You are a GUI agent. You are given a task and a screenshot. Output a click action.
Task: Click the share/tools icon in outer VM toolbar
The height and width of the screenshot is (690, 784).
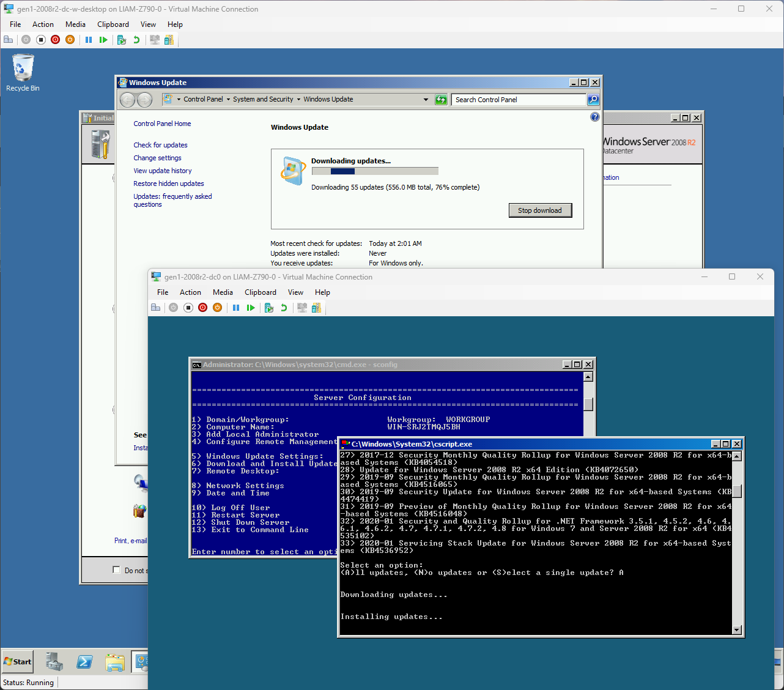click(x=169, y=40)
